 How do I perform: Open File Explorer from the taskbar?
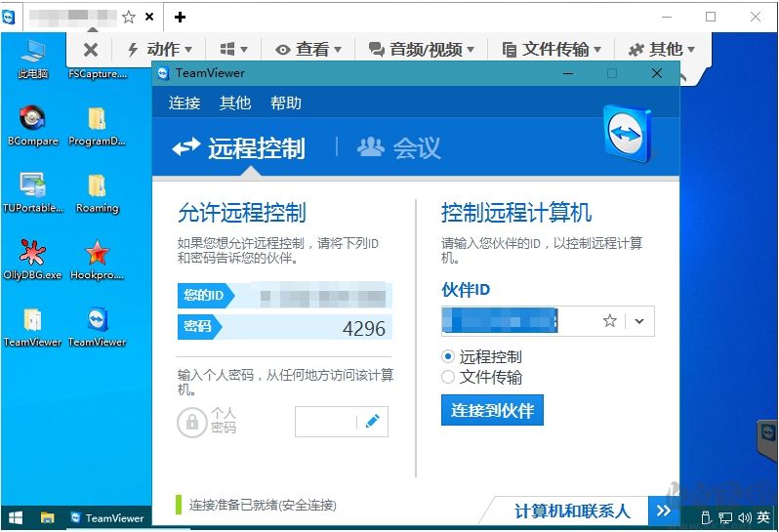point(47,518)
